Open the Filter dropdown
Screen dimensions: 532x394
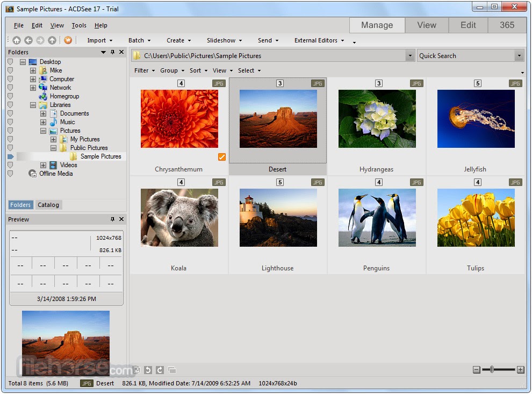pos(145,70)
